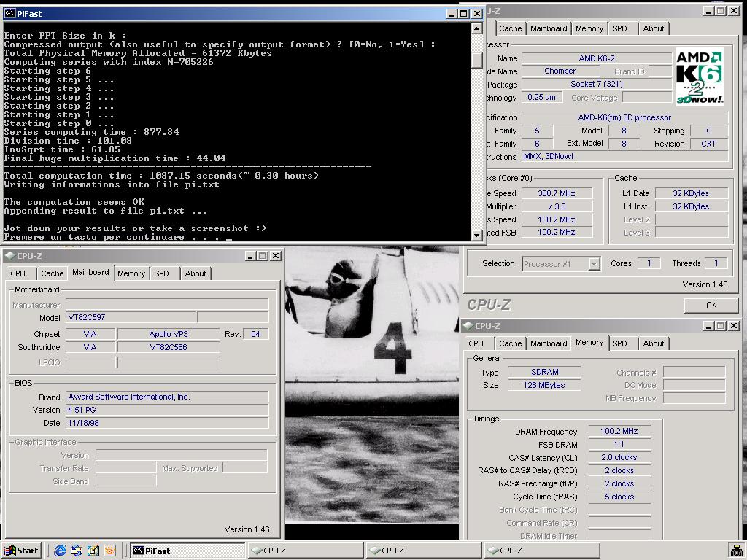Image resolution: width=747 pixels, height=560 pixels.
Task: Open the PiFast window system menu icon
Action: click(x=9, y=13)
